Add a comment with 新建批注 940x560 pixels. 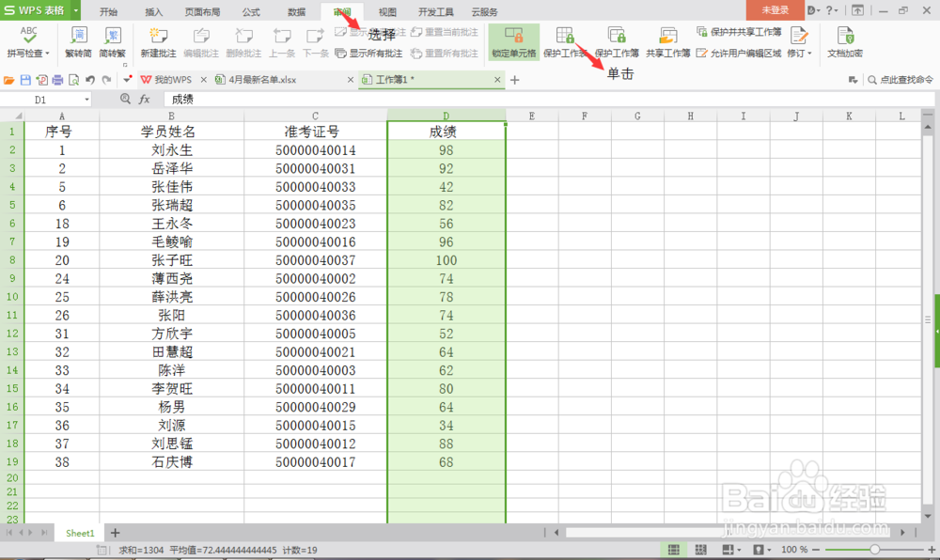pos(158,42)
